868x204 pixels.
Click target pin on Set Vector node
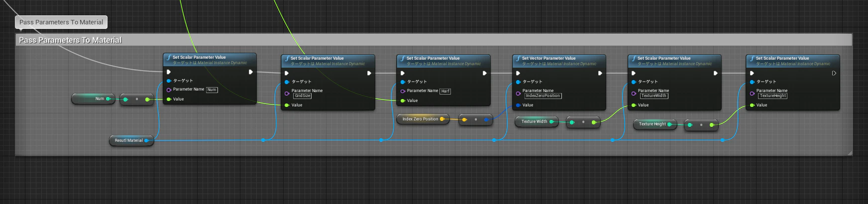pos(518,82)
